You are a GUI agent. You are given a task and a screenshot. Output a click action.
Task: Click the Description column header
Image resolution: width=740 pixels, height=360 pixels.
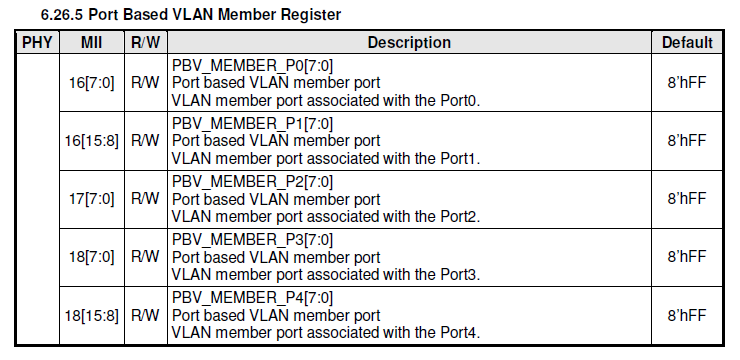[409, 43]
